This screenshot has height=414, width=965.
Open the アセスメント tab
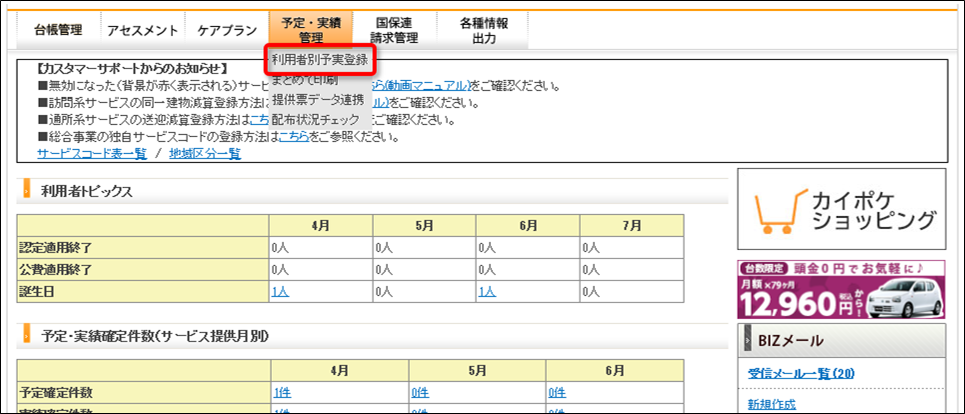coord(142,30)
